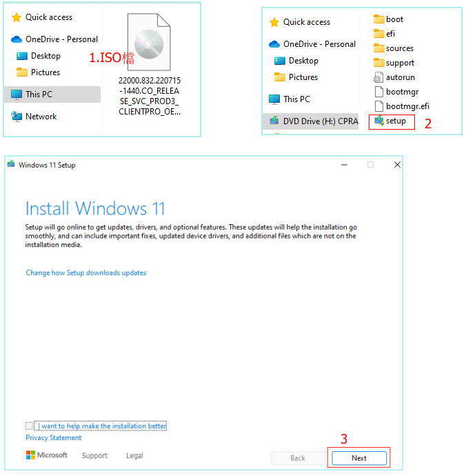Select 'Quick access' label in left Explorer
This screenshot has width=466, height=476.
[x=49, y=17]
